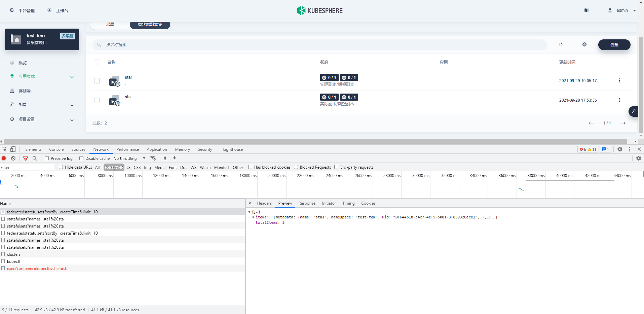Expand the 配置 sidebar section
Image resolution: width=644 pixels, height=314 pixels.
72,105
